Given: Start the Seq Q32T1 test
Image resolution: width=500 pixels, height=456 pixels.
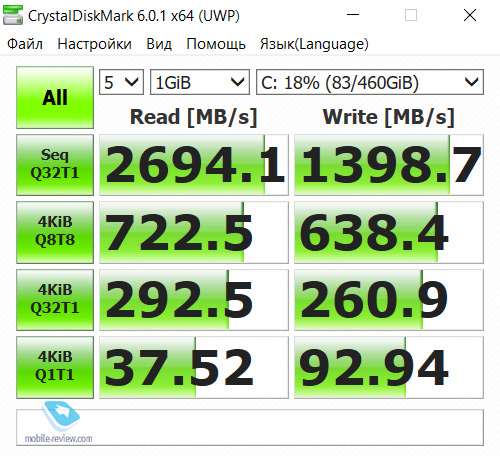Looking at the screenshot, I should (x=55, y=165).
